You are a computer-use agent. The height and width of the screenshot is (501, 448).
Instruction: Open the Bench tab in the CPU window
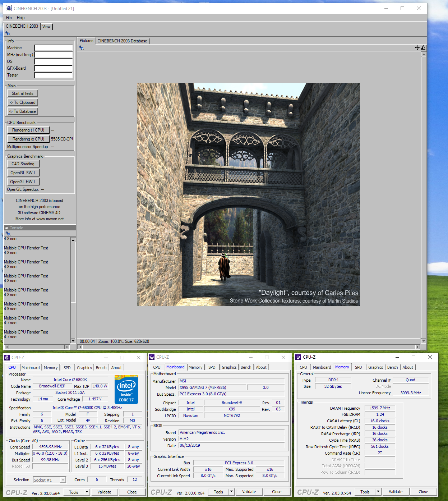click(101, 368)
